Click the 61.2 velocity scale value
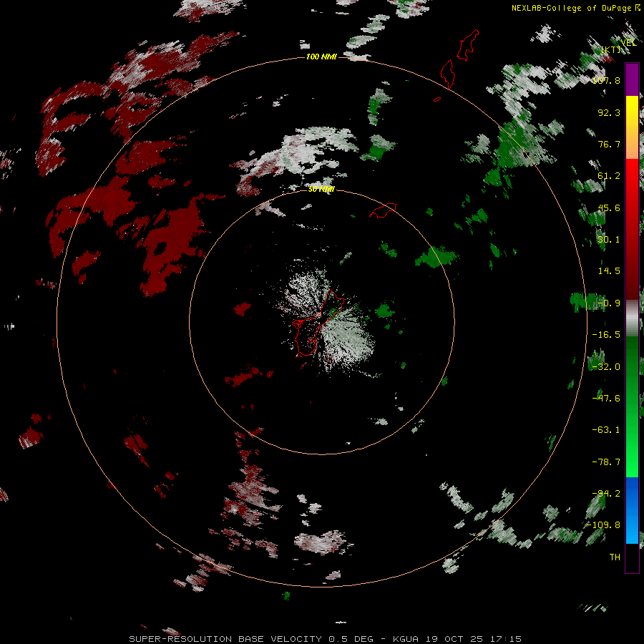 tap(609, 176)
